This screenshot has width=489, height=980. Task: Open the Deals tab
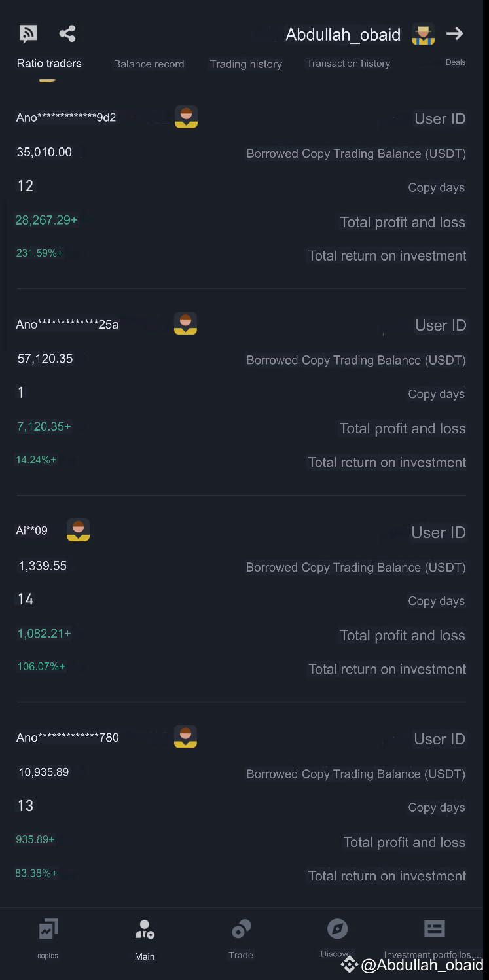point(456,62)
